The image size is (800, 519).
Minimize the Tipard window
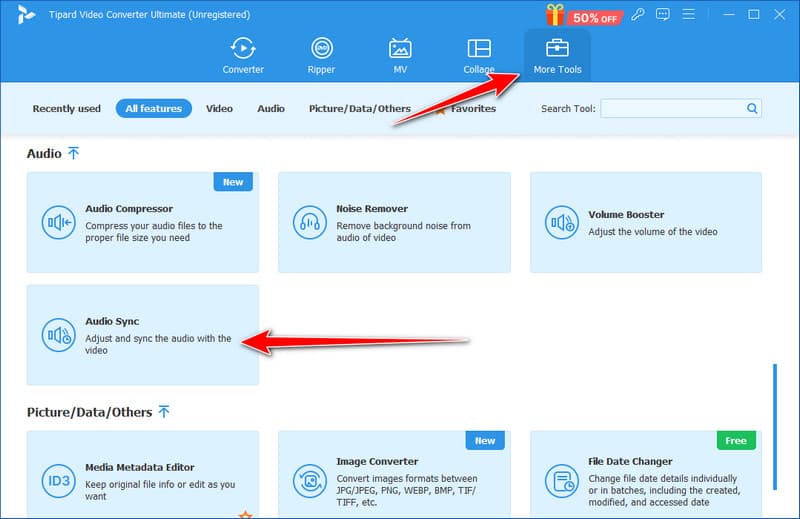[729, 14]
